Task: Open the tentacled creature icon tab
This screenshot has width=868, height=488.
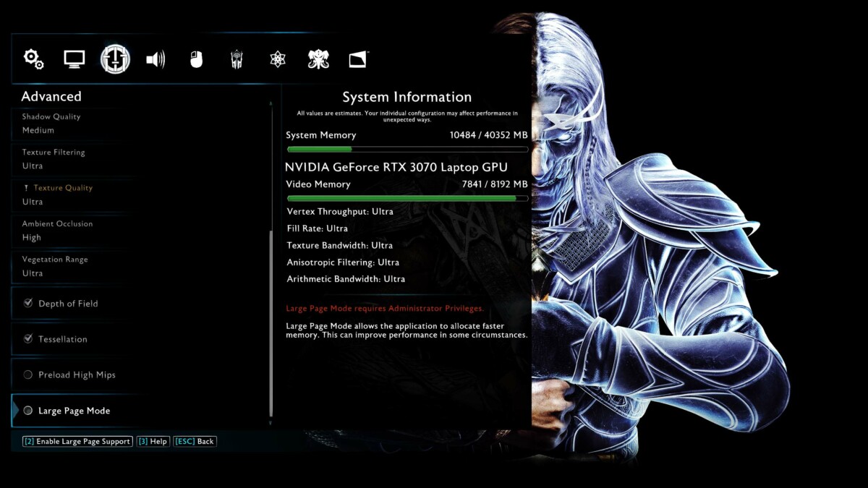Action: (318, 59)
